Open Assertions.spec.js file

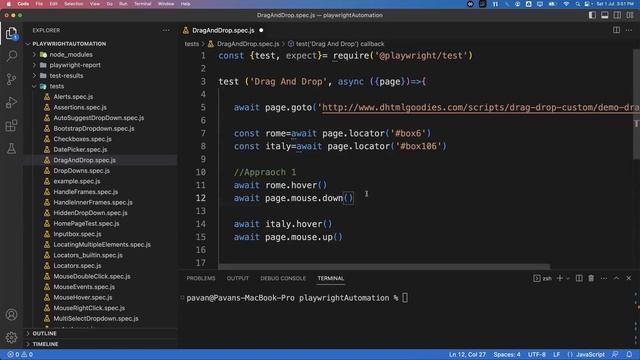(80, 107)
